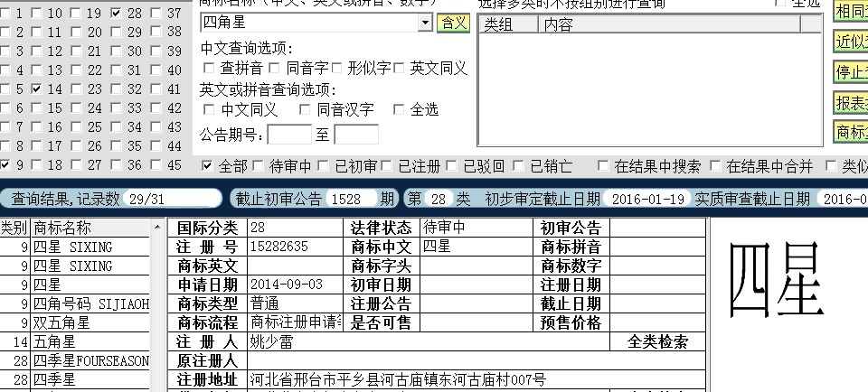The width and height of the screenshot is (868, 392).
Task: Click 商标名称 list column header
Action: pyautogui.click(x=90, y=228)
